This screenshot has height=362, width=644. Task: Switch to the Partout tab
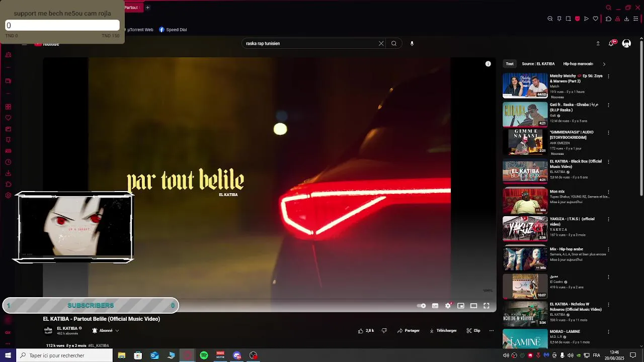pyautogui.click(x=133, y=8)
